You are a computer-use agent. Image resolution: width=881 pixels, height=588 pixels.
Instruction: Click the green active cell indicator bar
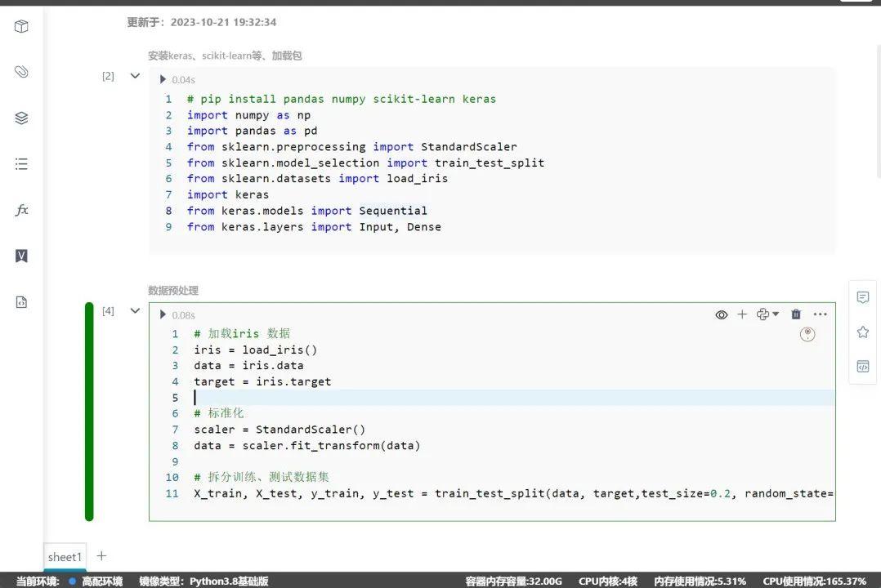pyautogui.click(x=89, y=412)
